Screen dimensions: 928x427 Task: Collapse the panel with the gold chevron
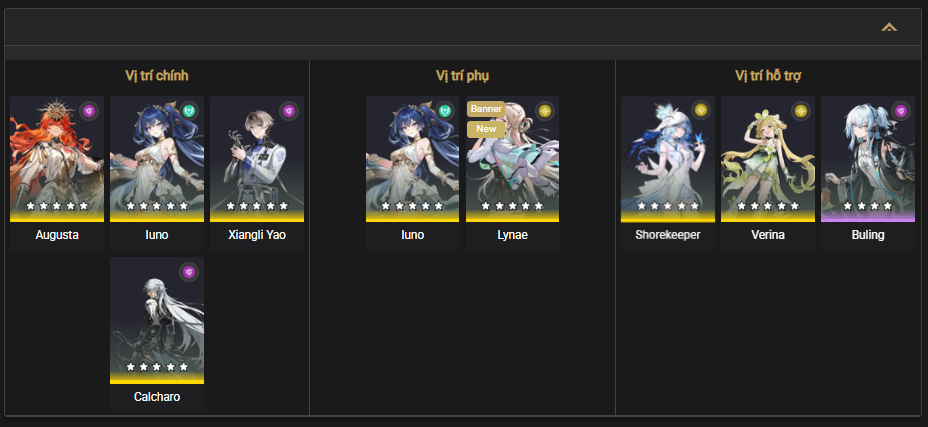pyautogui.click(x=889, y=27)
